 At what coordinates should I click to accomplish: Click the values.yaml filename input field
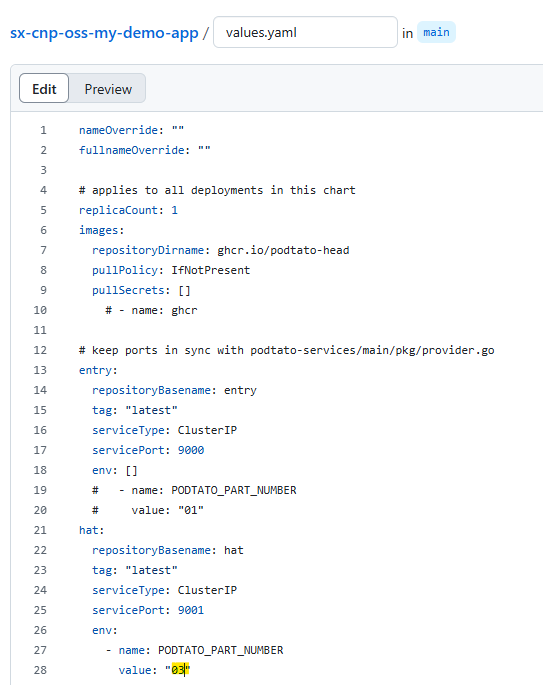(305, 32)
